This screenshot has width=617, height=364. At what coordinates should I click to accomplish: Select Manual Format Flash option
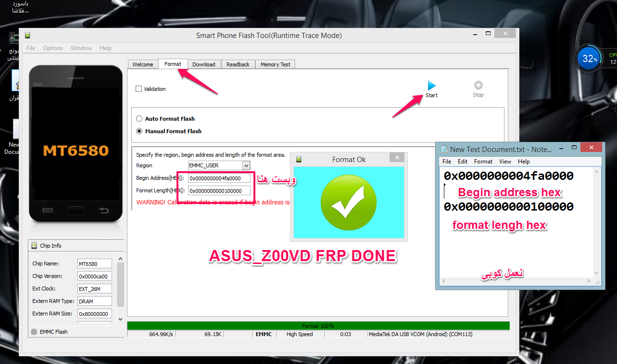139,131
